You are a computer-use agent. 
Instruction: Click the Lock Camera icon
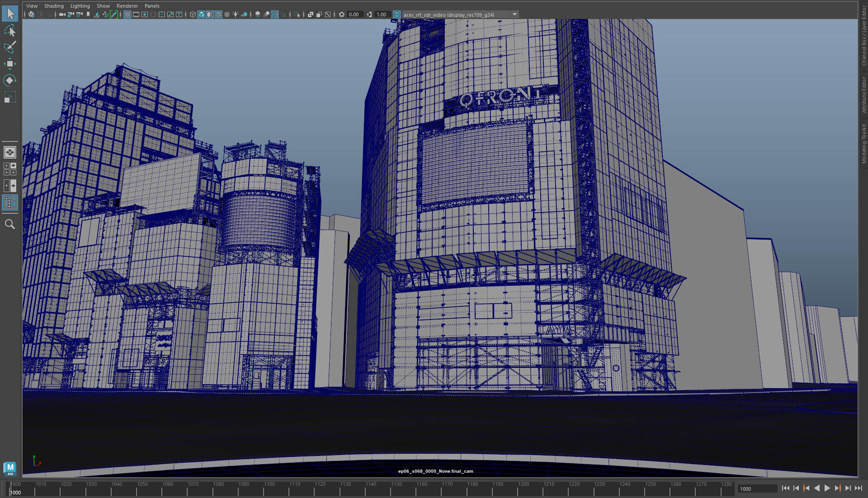point(71,14)
